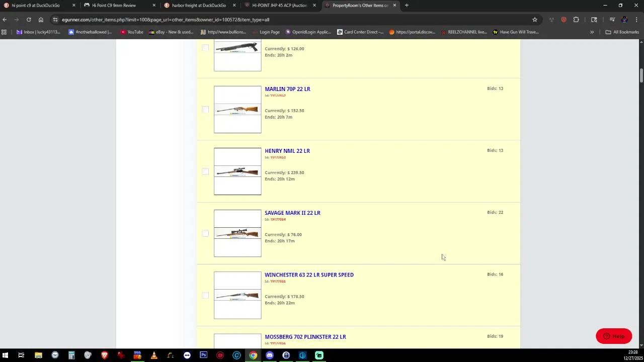The image size is (644, 362).
Task: Tick the checkbox for WINCHESTER 63 22 LR
Action: click(205, 295)
